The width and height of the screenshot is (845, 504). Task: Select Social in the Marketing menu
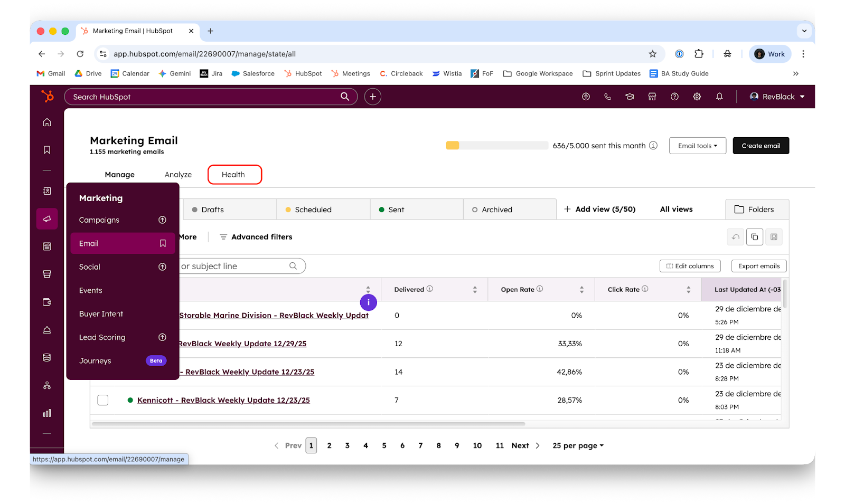123,267
